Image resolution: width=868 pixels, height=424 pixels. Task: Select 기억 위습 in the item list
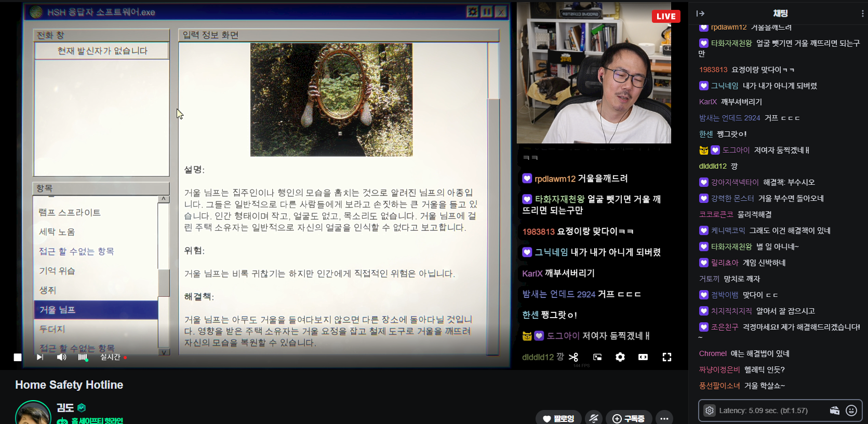point(57,270)
